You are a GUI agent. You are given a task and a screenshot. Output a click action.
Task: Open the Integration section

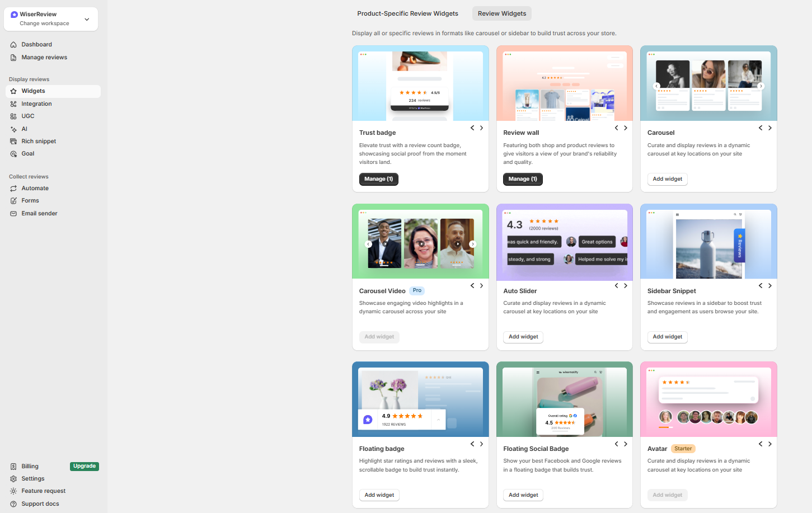pyautogui.click(x=37, y=103)
